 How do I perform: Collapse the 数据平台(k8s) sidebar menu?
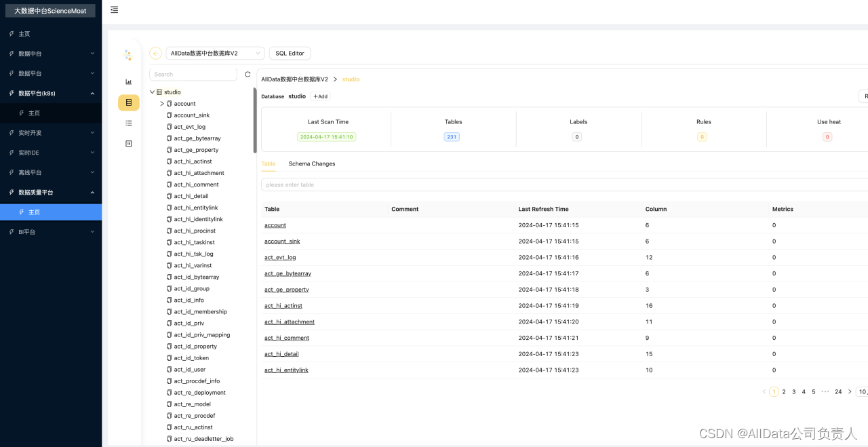click(51, 93)
